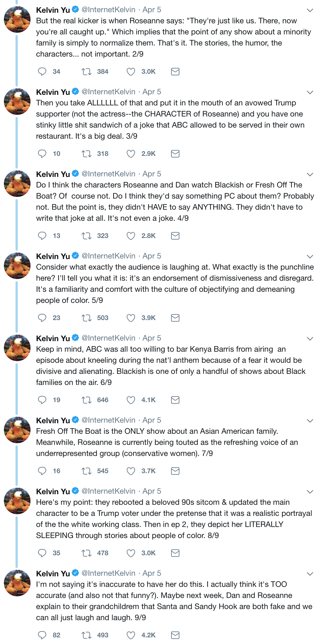
Task: Click Kelvin Yu's name on 4/9 tweet
Action: pyautogui.click(x=53, y=174)
